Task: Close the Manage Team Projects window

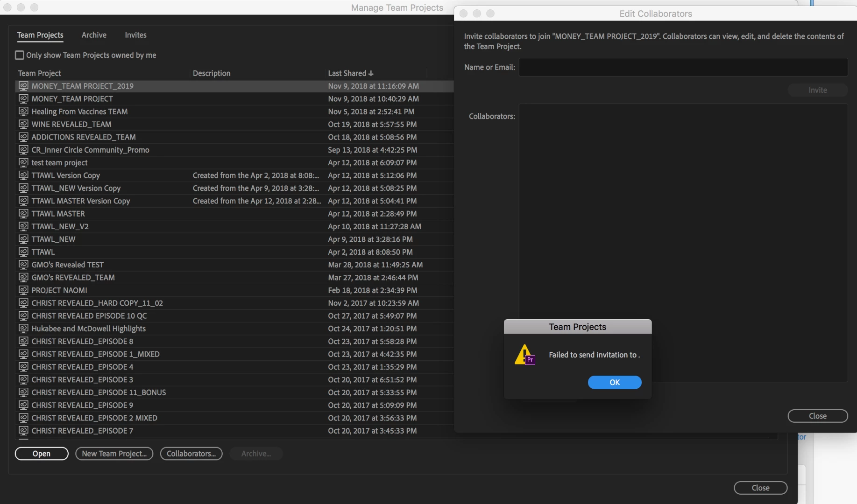Action: [x=761, y=488]
